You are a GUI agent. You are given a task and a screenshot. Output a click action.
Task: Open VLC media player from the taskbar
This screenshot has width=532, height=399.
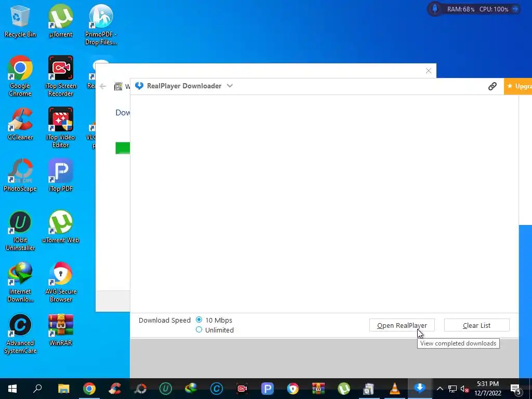394,389
